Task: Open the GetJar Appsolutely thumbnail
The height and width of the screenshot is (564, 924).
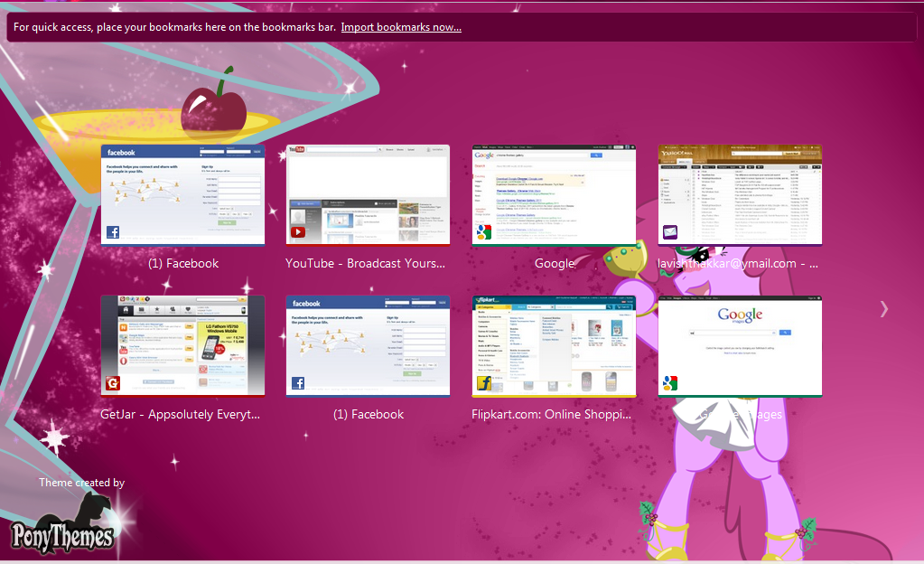Action: (182, 345)
